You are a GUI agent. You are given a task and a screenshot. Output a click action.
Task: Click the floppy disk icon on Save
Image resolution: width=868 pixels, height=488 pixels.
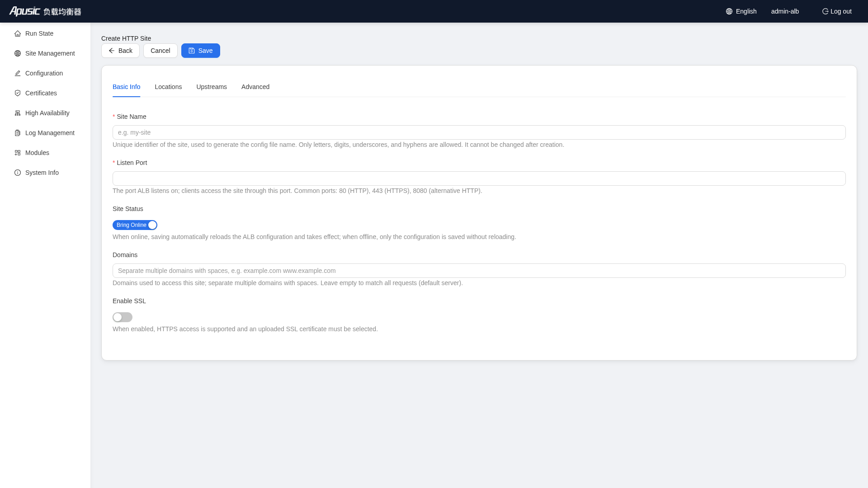point(192,51)
